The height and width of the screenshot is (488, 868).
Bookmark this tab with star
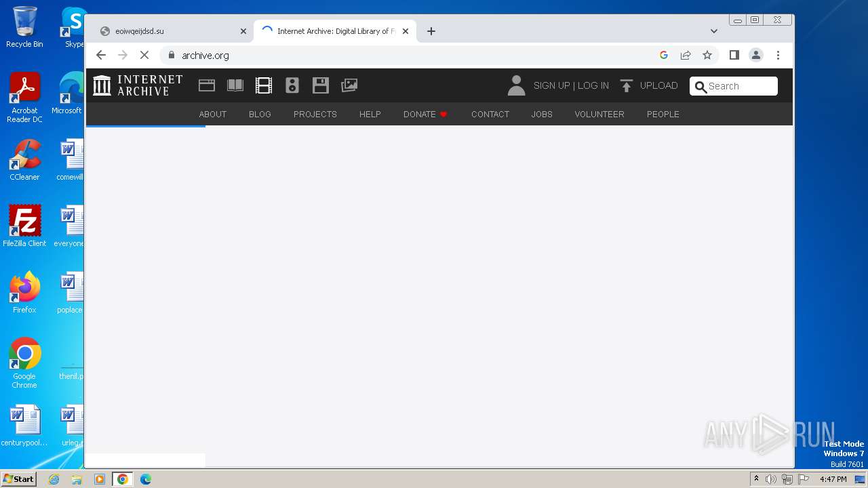pyautogui.click(x=707, y=56)
